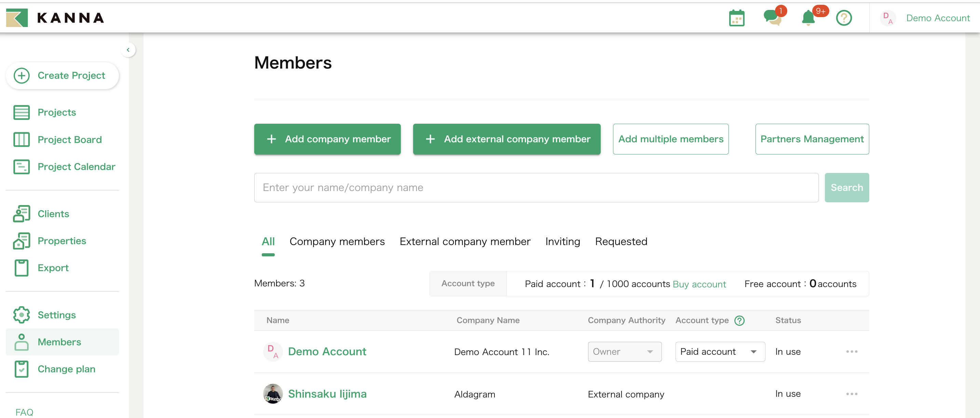Click the Export clipboard icon
Image resolution: width=980 pixels, height=418 pixels.
[21, 268]
